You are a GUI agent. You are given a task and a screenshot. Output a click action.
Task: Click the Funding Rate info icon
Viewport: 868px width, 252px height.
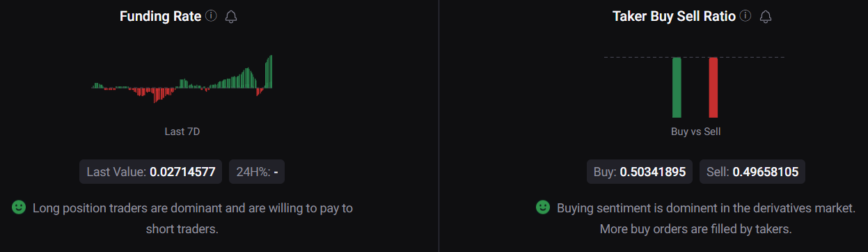pos(212,16)
